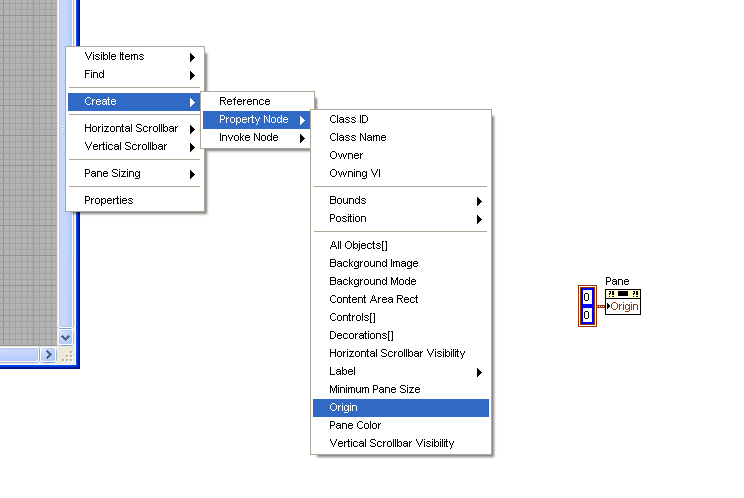Open pane Properties from the context menu
Viewport: 744px width, 498px height.
pyautogui.click(x=109, y=200)
